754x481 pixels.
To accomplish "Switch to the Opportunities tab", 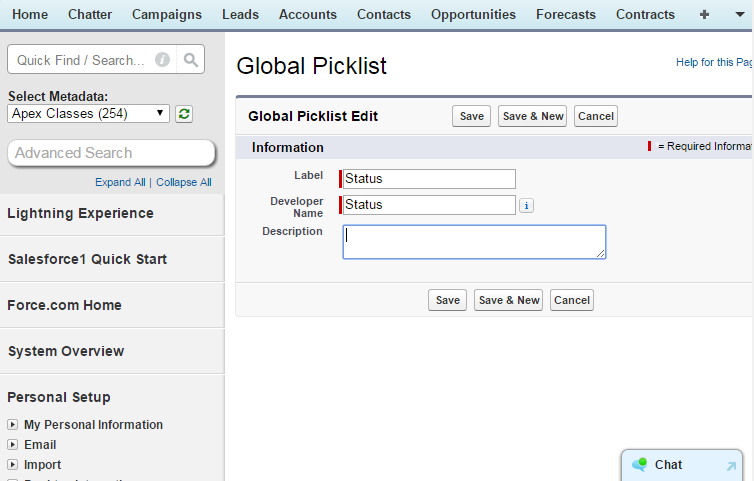I will 473,14.
